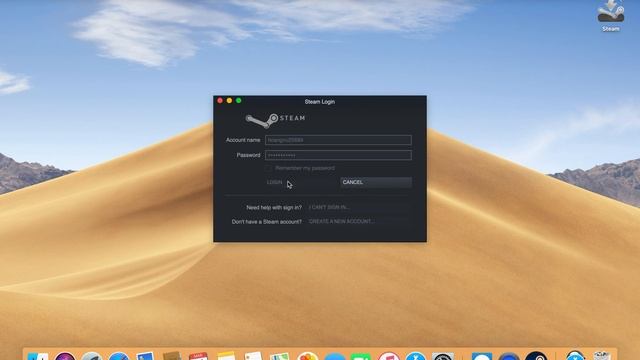Minimize the Steam Login window
The width and height of the screenshot is (640, 360).
(x=229, y=100)
